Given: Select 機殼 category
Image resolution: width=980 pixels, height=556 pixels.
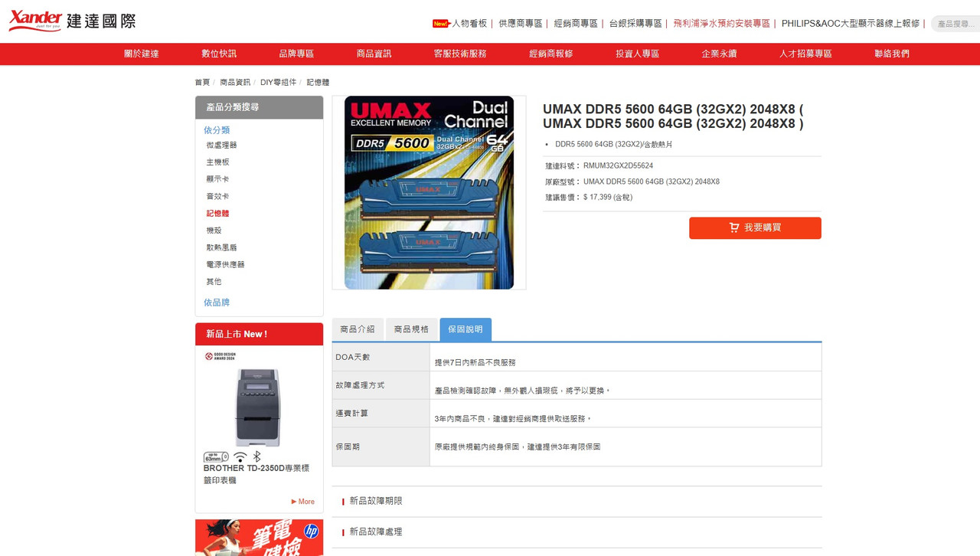Looking at the screenshot, I should [214, 231].
